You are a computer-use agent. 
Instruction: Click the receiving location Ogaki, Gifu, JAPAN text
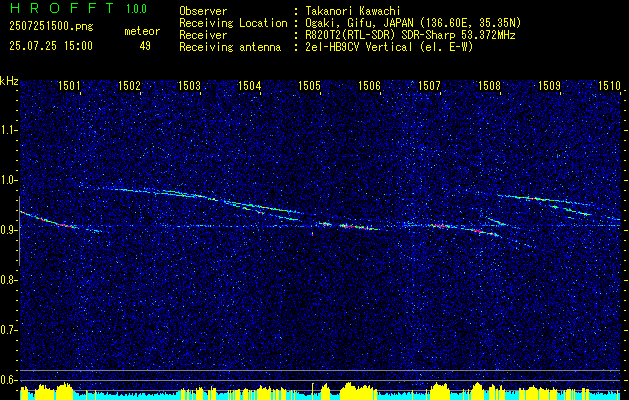(x=413, y=23)
